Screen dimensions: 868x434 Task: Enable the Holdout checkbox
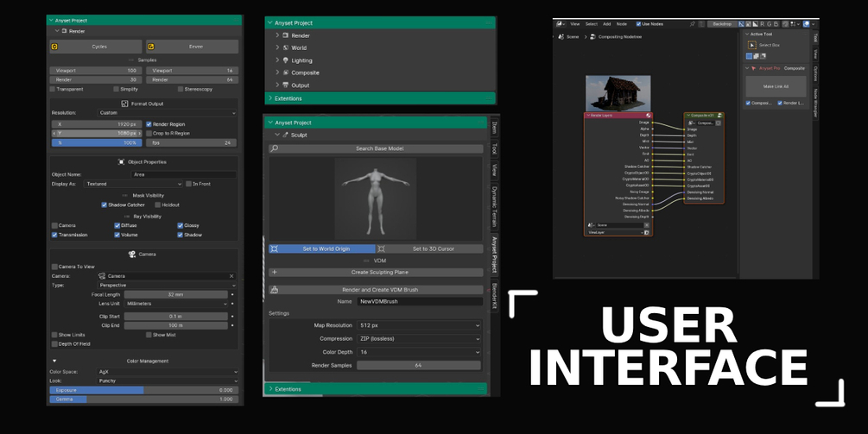(158, 205)
